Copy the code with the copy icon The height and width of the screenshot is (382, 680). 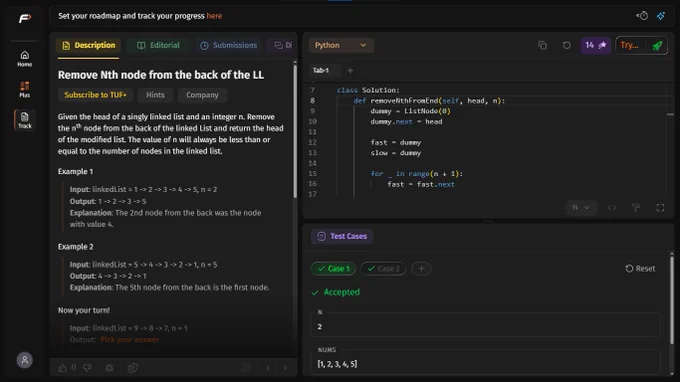click(543, 45)
